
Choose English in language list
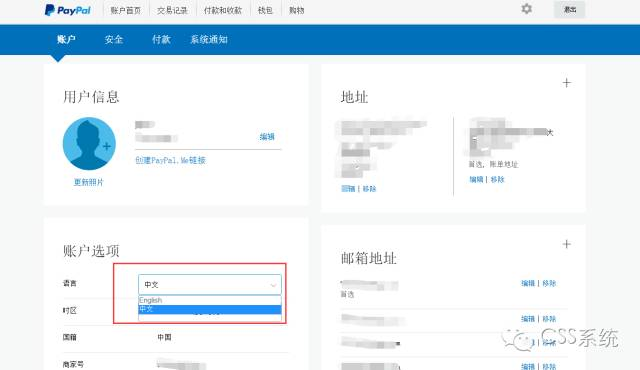click(x=210, y=300)
